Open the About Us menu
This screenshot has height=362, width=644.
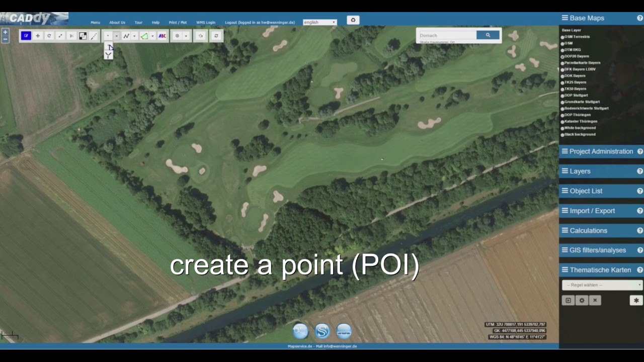(x=117, y=23)
